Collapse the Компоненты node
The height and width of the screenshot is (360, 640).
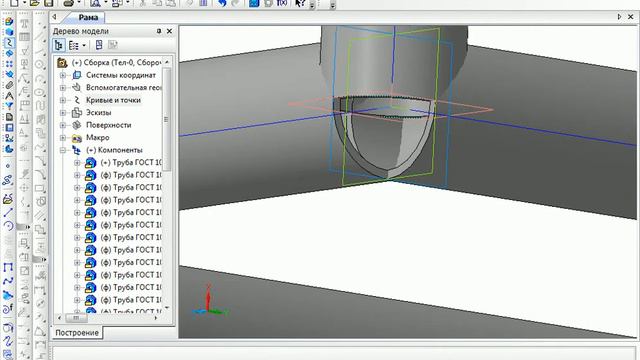tap(62, 151)
